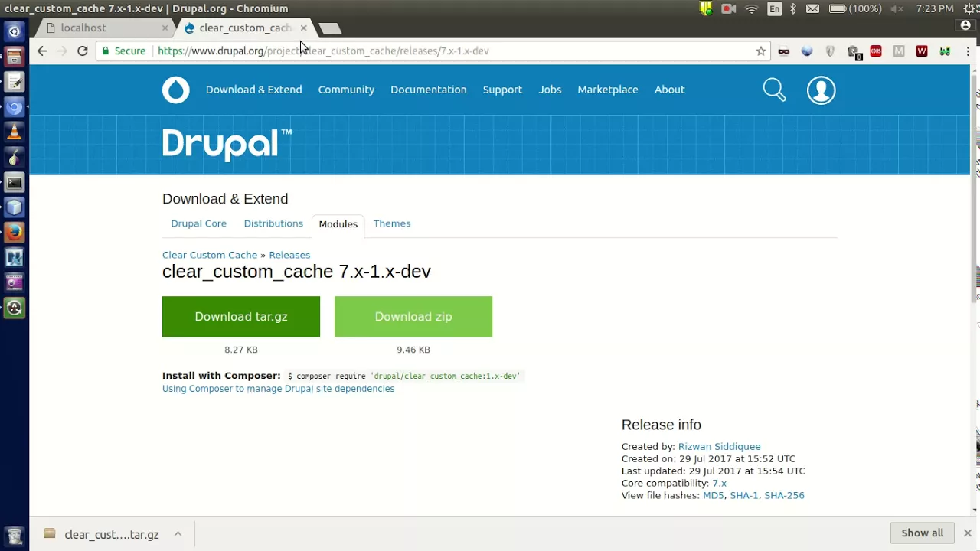Bookmark this page with the star icon
This screenshot has width=980, height=551.
(760, 51)
